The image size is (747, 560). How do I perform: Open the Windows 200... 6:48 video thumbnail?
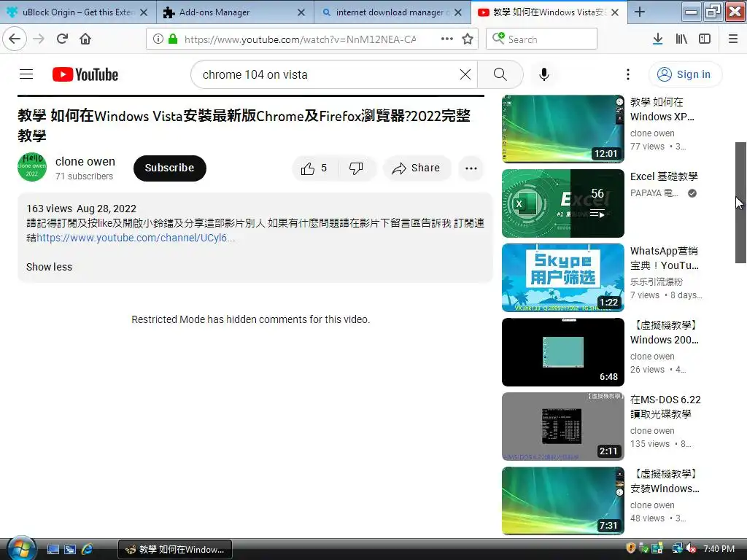[562, 352]
